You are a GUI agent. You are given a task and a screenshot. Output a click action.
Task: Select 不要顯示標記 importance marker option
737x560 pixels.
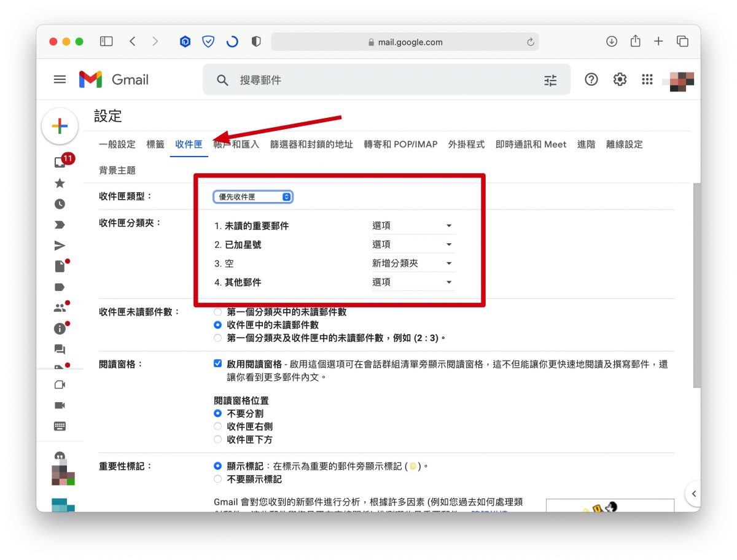(217, 479)
